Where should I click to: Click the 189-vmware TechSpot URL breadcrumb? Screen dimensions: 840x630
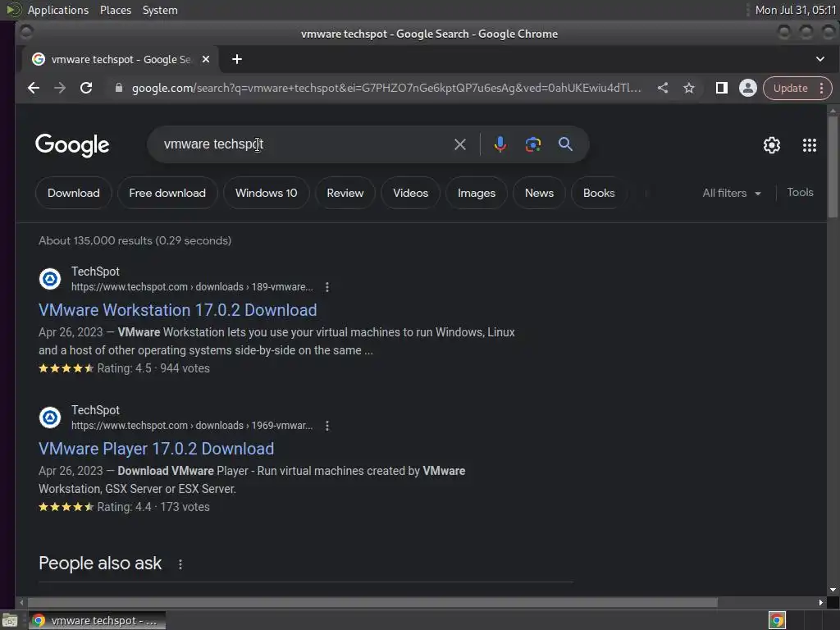pos(192,287)
